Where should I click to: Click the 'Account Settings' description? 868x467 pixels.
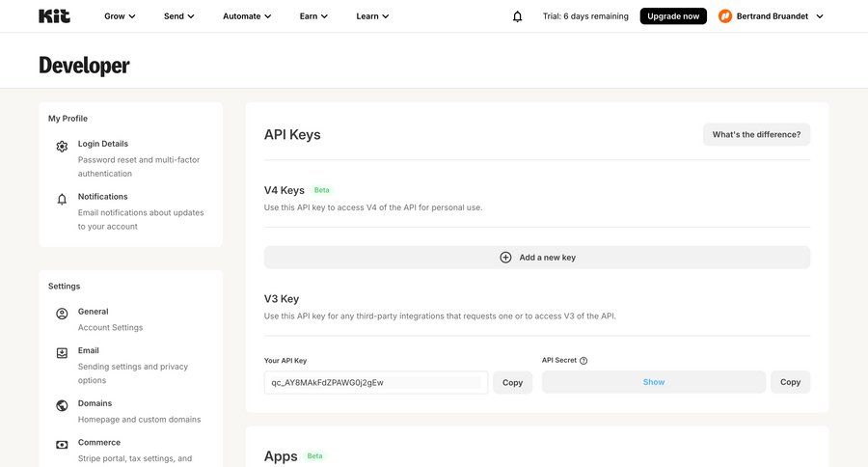point(110,327)
